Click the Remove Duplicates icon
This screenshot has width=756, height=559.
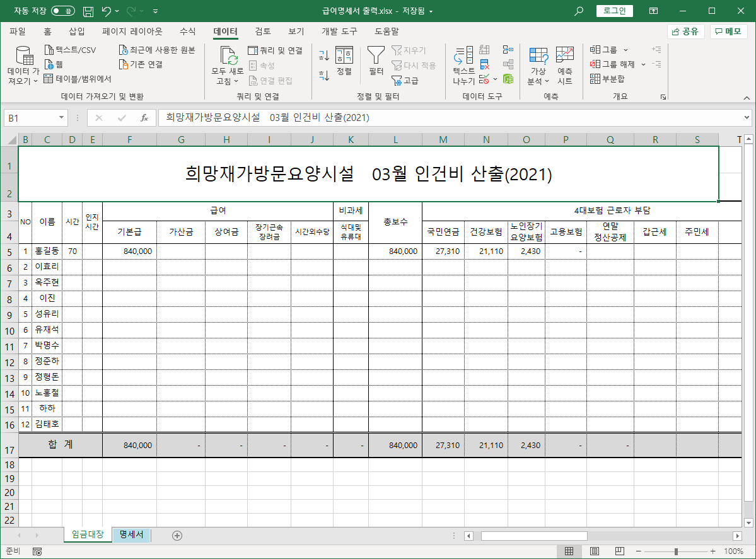[x=484, y=64]
